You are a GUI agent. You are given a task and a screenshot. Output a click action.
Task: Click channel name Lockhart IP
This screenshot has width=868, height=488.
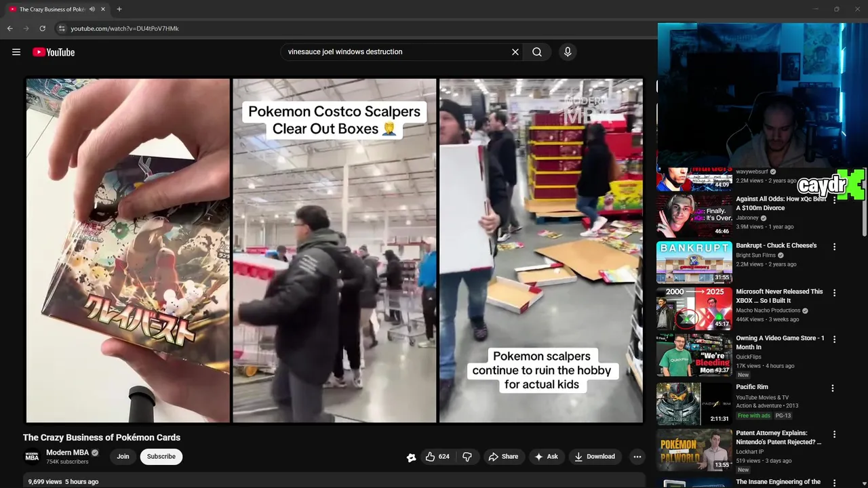(750, 452)
